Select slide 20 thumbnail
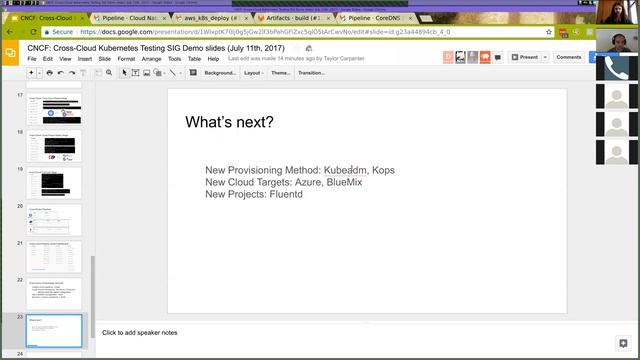The width and height of the screenshot is (640, 360). point(54,220)
